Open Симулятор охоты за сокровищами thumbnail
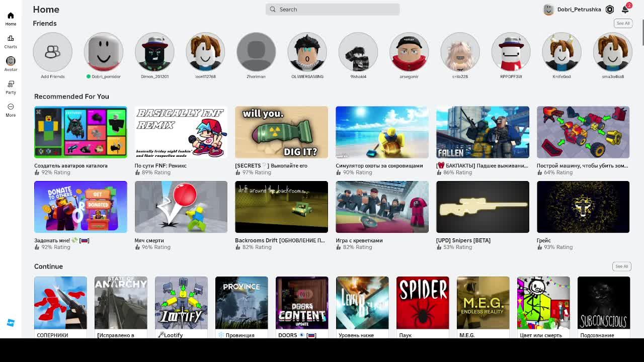Screen dimensions: 644x362 (382, 132)
